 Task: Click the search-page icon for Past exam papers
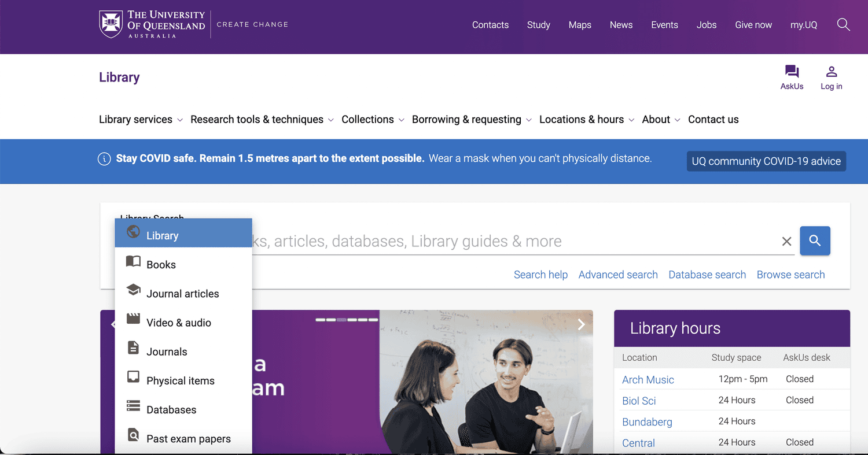pos(133,435)
